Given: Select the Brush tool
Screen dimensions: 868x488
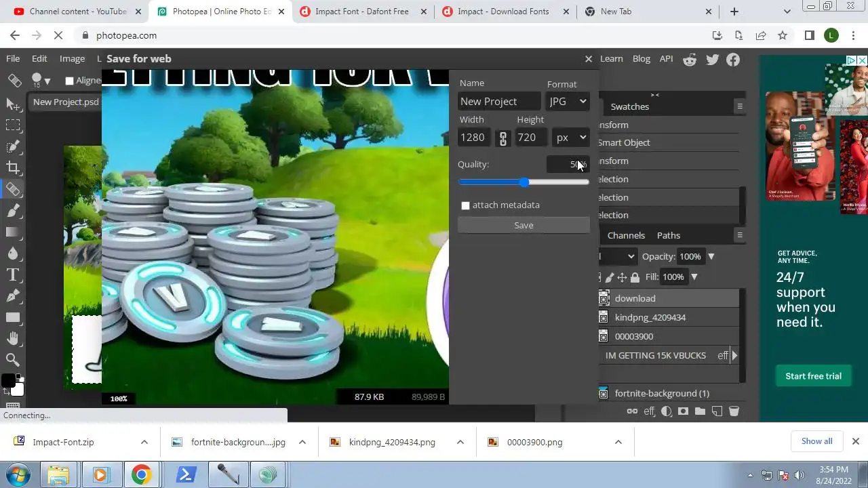Looking at the screenshot, I should 12,211.
